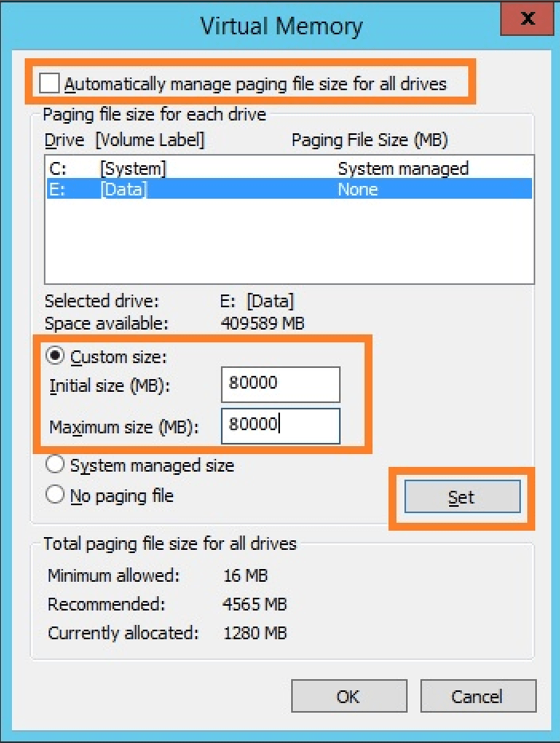Select the System managed size option
This screenshot has width=560, height=743.
point(56,464)
